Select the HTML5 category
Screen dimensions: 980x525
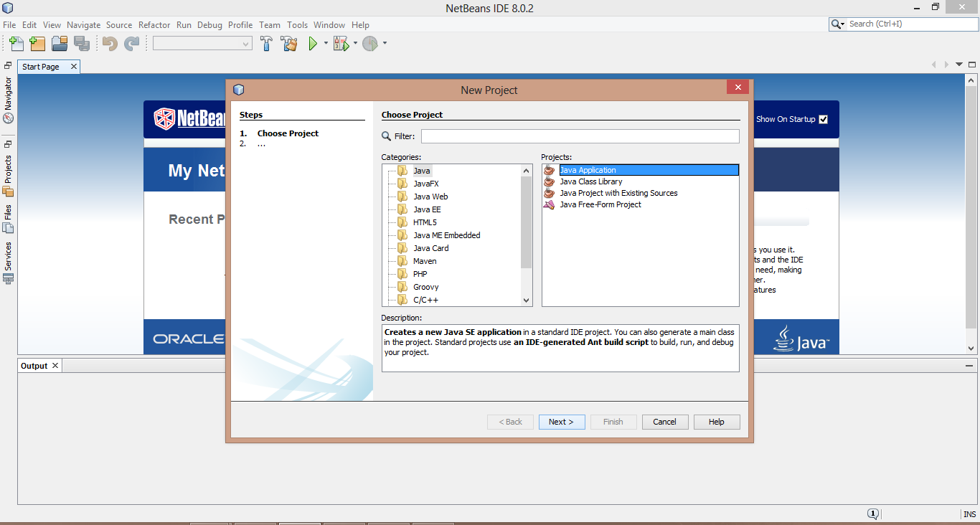coord(425,222)
